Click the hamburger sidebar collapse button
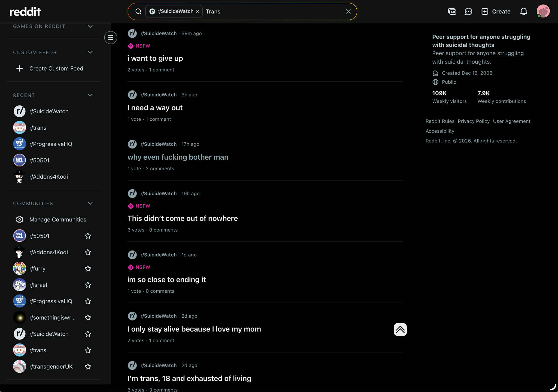Viewport: 558px width, 392px height. point(111,38)
